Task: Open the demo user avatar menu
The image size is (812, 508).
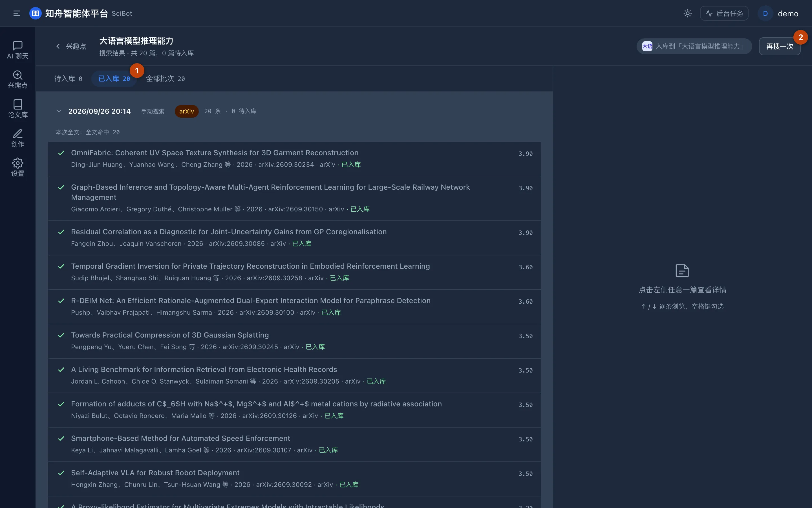Action: tap(778, 14)
